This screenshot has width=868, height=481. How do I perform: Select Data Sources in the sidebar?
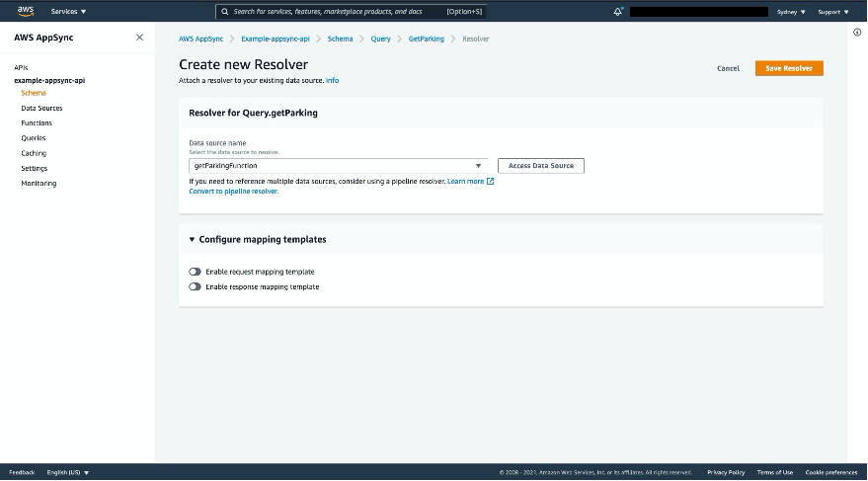coord(41,108)
